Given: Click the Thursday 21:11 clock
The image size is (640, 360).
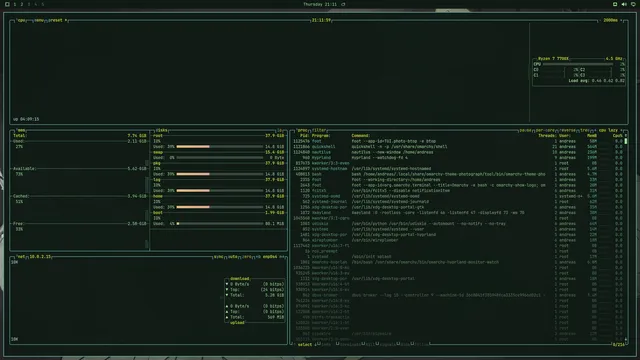Looking at the screenshot, I should coord(320,4).
